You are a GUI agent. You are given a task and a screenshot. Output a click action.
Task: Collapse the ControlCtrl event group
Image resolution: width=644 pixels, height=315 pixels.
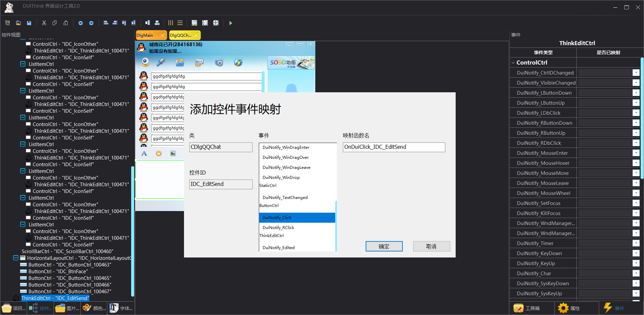pos(513,63)
